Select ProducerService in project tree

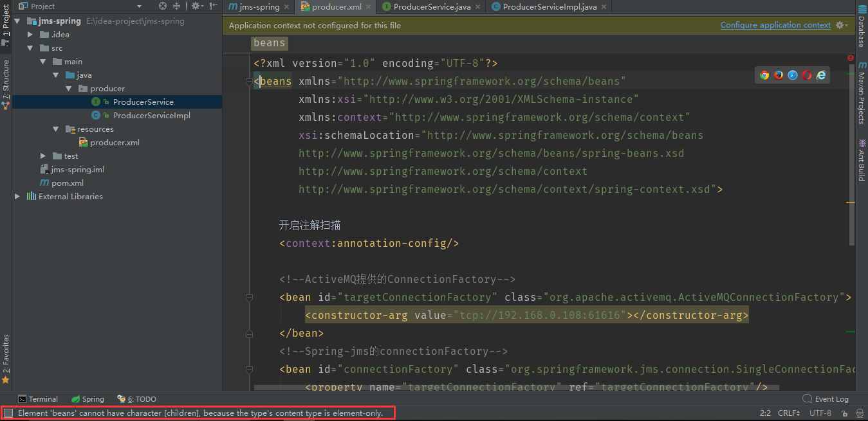pyautogui.click(x=143, y=102)
